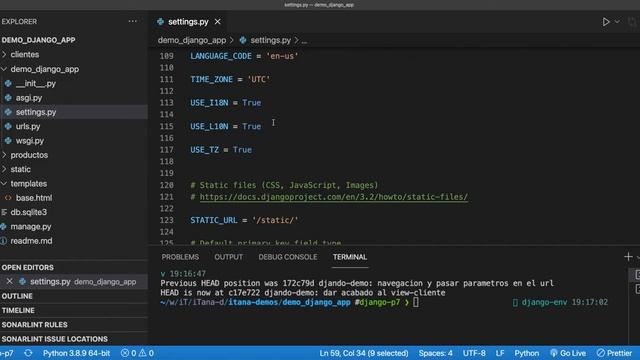
Task: Open base.html template file
Action: pyautogui.click(x=34, y=198)
